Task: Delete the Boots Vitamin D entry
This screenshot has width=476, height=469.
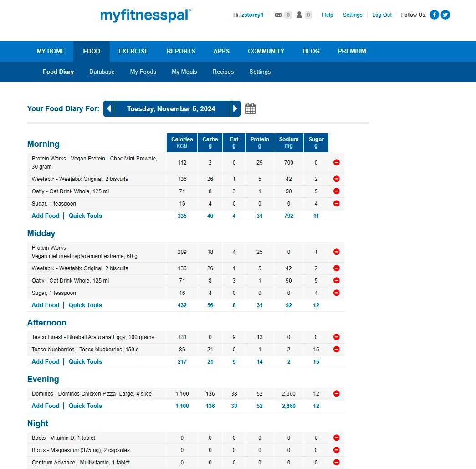Action: 336,438
